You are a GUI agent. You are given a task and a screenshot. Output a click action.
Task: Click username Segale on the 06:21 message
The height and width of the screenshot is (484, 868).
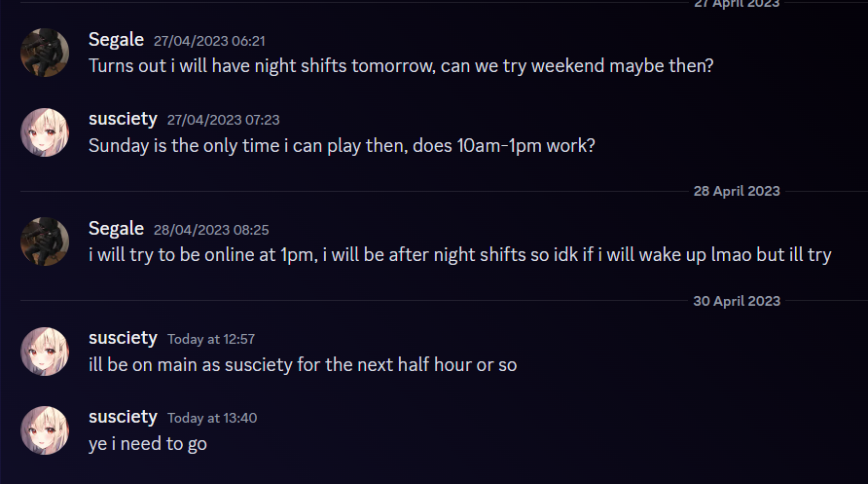tap(116, 40)
